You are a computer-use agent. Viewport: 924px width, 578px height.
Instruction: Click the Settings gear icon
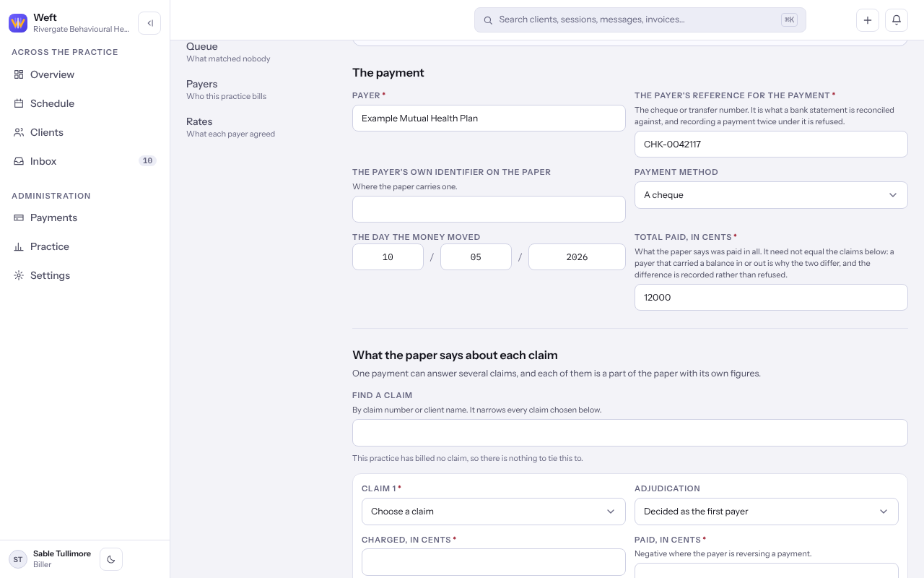[19, 275]
